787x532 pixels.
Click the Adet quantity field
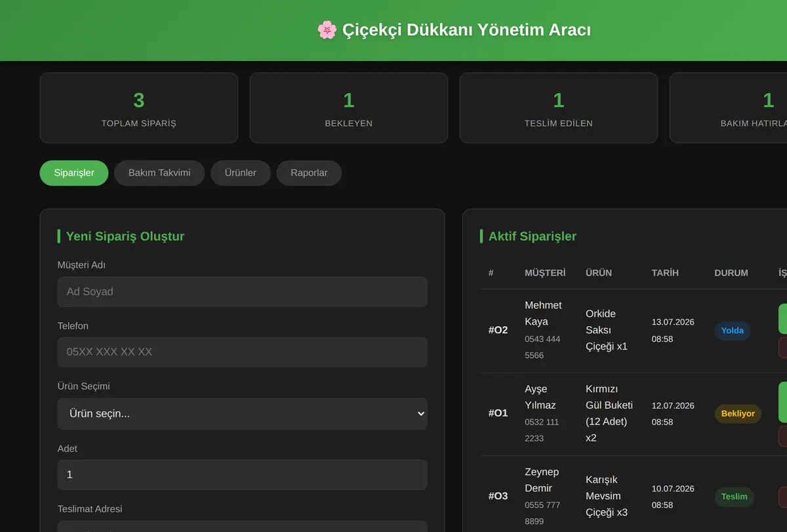[243, 474]
